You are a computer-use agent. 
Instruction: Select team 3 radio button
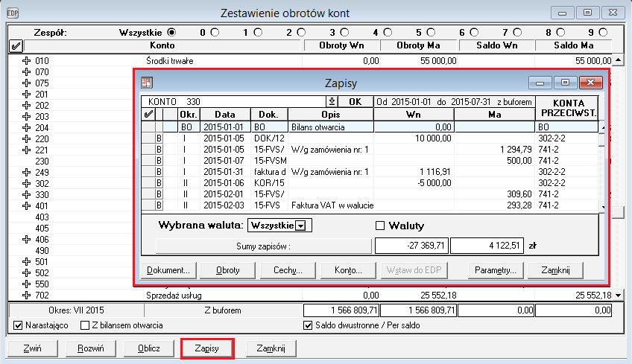tap(344, 32)
